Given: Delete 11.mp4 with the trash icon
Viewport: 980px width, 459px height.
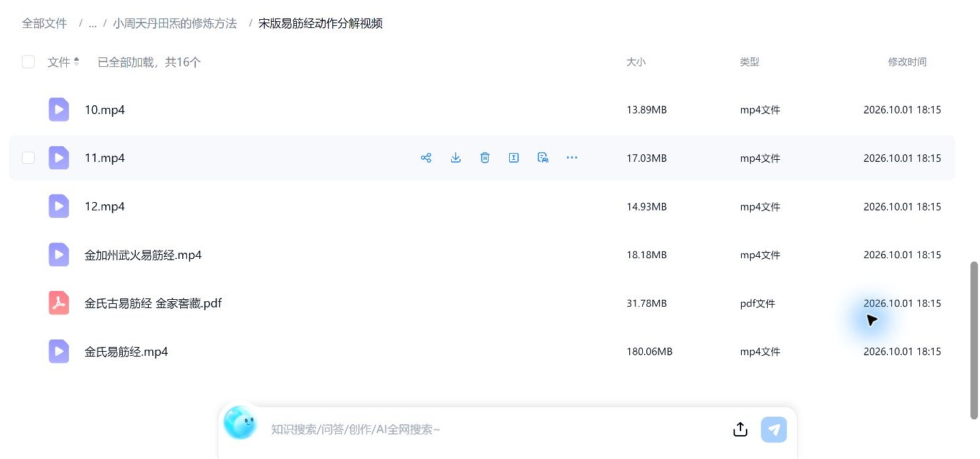Looking at the screenshot, I should 485,158.
